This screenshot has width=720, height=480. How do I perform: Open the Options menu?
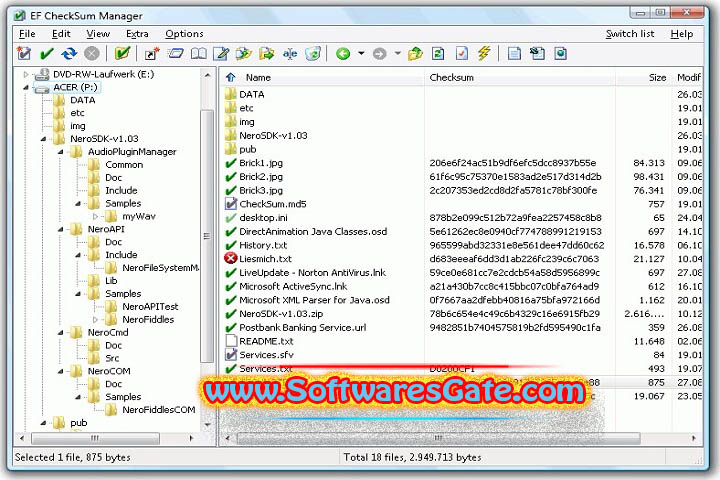[184, 34]
